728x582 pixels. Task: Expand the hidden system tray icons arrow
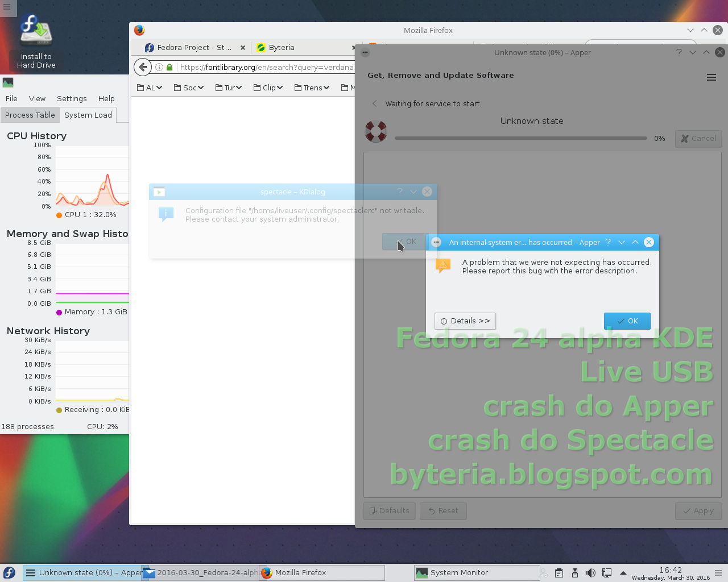pyautogui.click(x=623, y=573)
